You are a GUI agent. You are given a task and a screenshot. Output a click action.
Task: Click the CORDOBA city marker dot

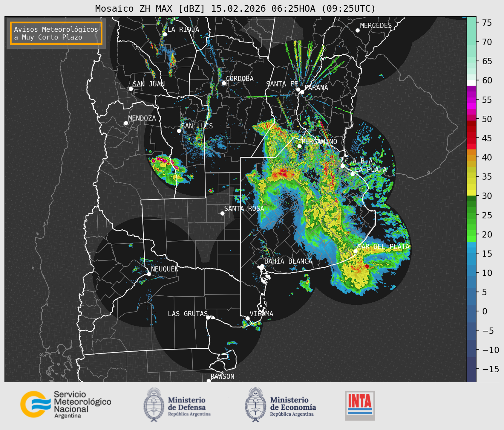pos(224,83)
